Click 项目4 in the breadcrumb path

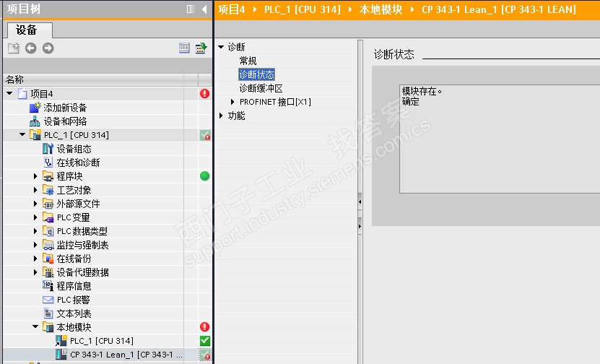tap(231, 9)
